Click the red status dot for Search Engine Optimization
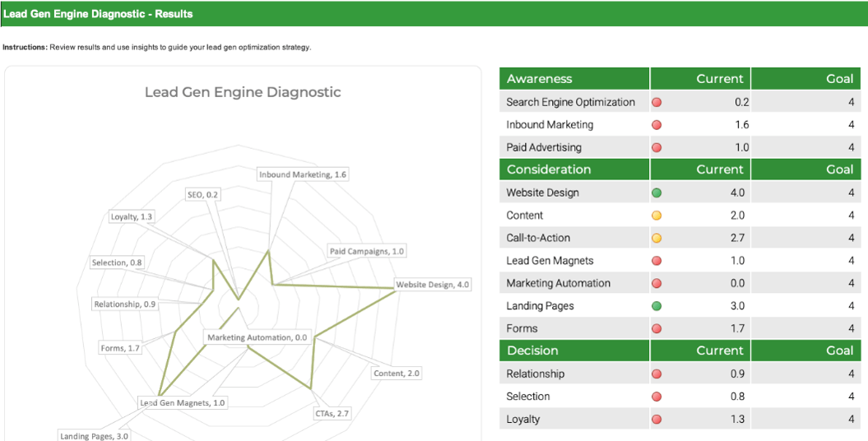 [x=657, y=103]
